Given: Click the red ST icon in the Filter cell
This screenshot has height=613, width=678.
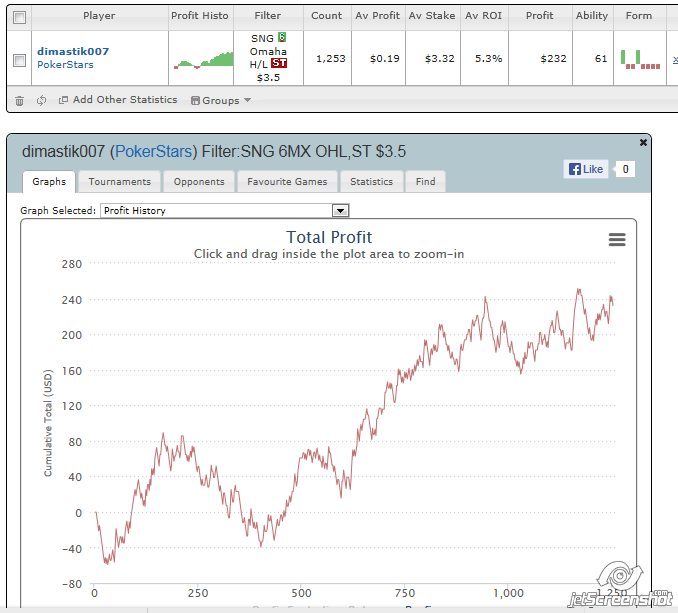Looking at the screenshot, I should click(279, 63).
